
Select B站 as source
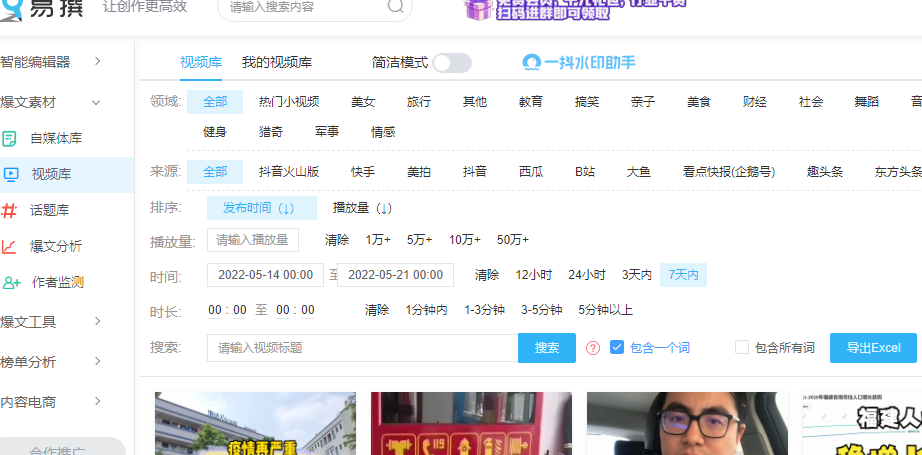pyautogui.click(x=584, y=172)
